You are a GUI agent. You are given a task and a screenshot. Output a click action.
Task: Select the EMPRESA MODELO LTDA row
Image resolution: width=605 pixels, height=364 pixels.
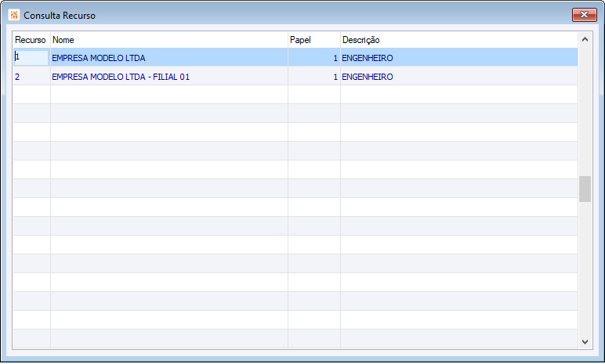(295, 57)
